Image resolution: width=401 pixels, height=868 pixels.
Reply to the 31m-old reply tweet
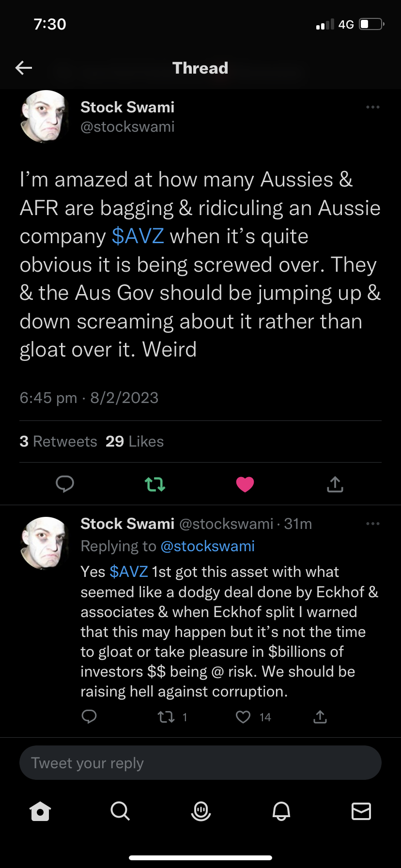pyautogui.click(x=89, y=717)
